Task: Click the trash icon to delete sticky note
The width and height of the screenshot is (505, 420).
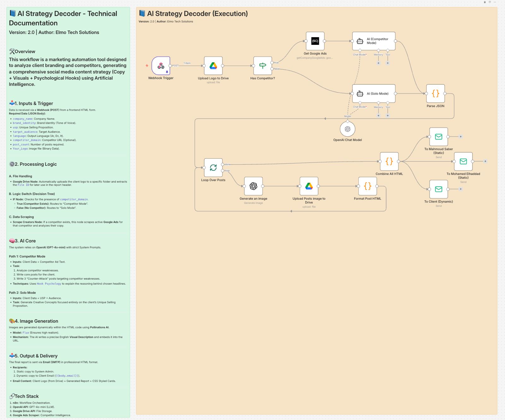Action: tap(485, 2)
